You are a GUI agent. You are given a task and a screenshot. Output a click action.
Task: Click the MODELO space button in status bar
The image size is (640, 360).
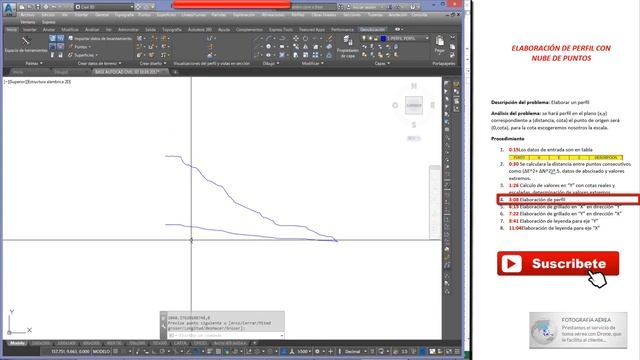click(102, 351)
